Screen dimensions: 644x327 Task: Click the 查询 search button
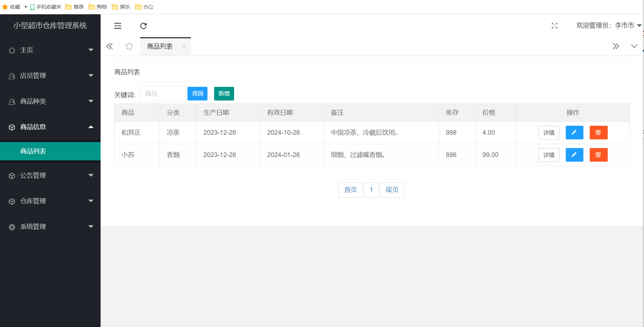coord(197,93)
